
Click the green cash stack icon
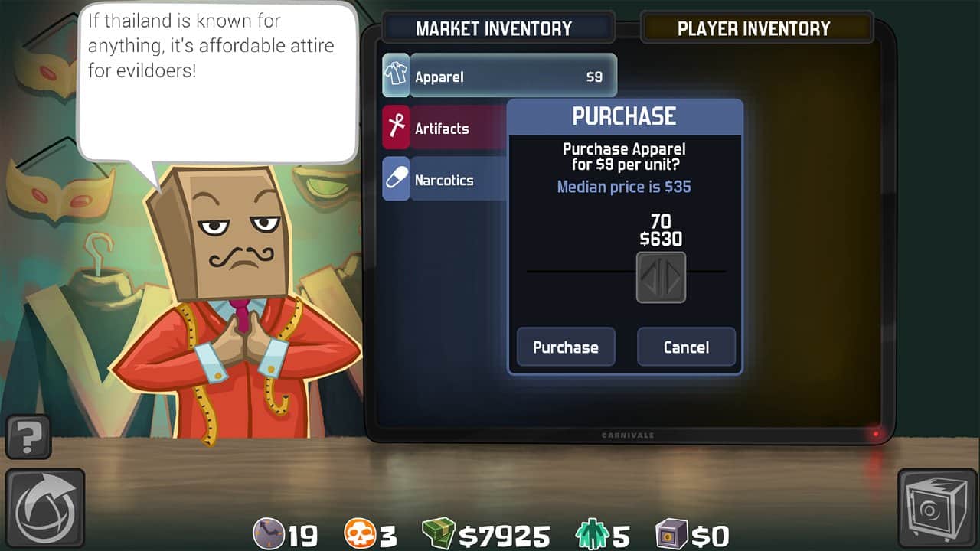click(x=439, y=534)
